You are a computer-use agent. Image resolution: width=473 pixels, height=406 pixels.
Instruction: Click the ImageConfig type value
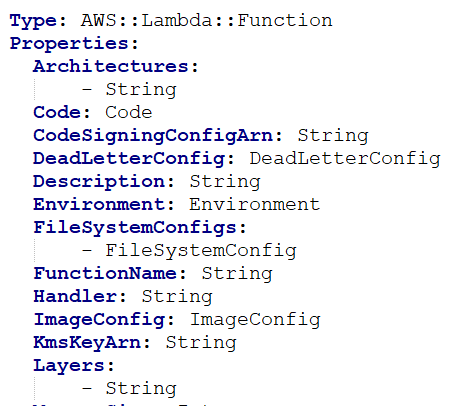[x=255, y=320]
